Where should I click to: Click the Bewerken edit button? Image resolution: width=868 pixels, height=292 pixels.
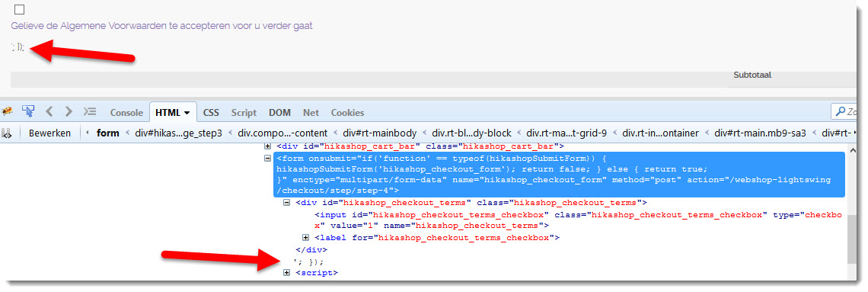[49, 133]
